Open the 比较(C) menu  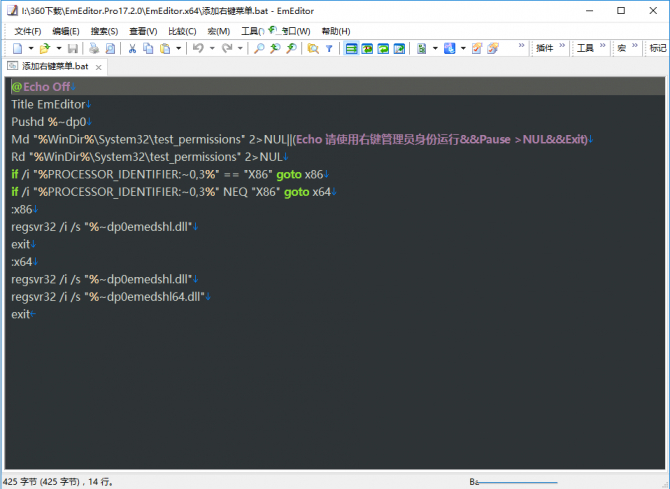point(182,31)
